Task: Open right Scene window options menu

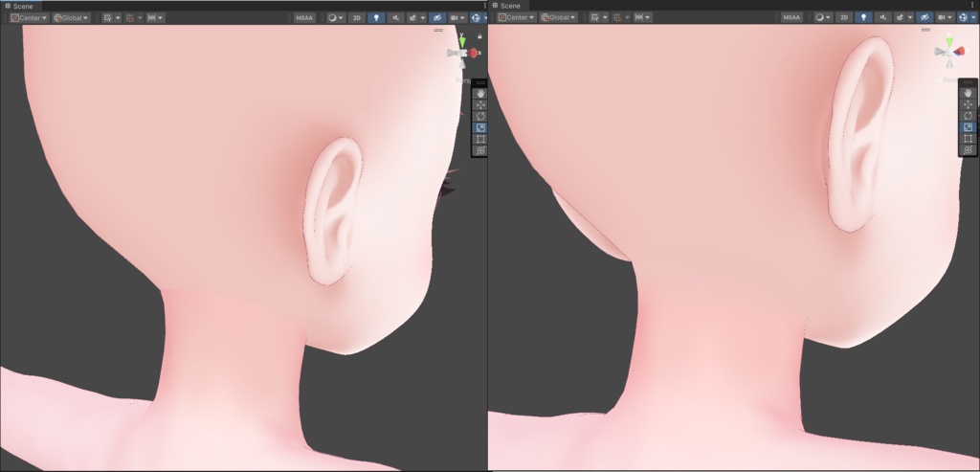Action: tap(972, 5)
